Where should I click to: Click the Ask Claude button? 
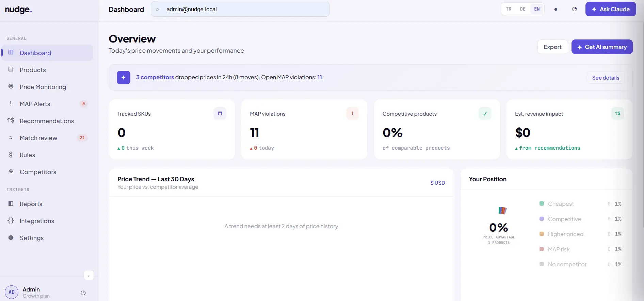coord(611,9)
